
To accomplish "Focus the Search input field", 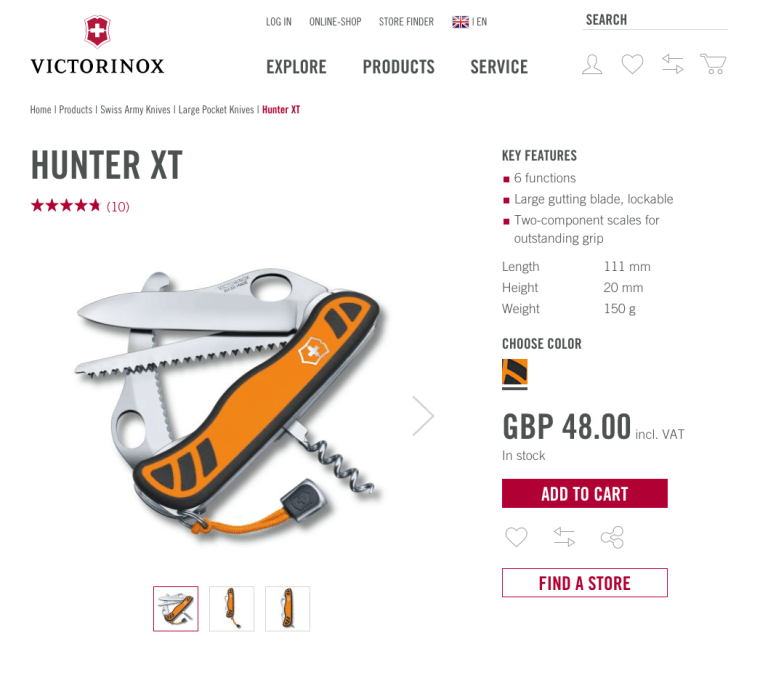I will [x=655, y=20].
